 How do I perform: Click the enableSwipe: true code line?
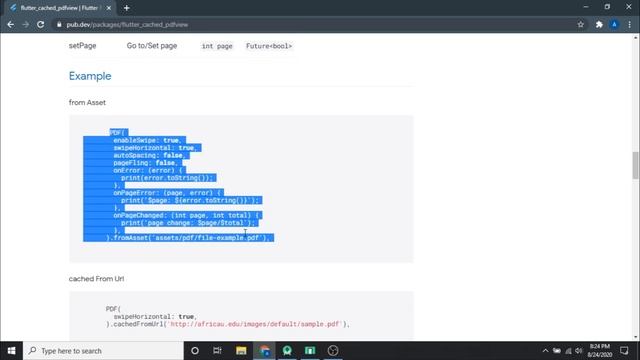point(147,140)
